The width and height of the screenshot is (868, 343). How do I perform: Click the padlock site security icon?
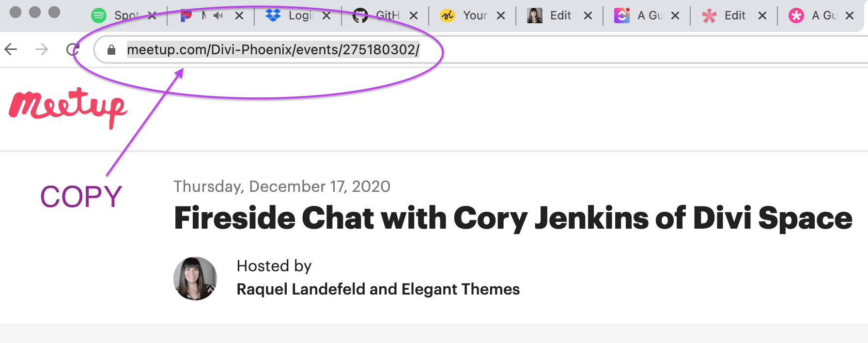tap(111, 50)
